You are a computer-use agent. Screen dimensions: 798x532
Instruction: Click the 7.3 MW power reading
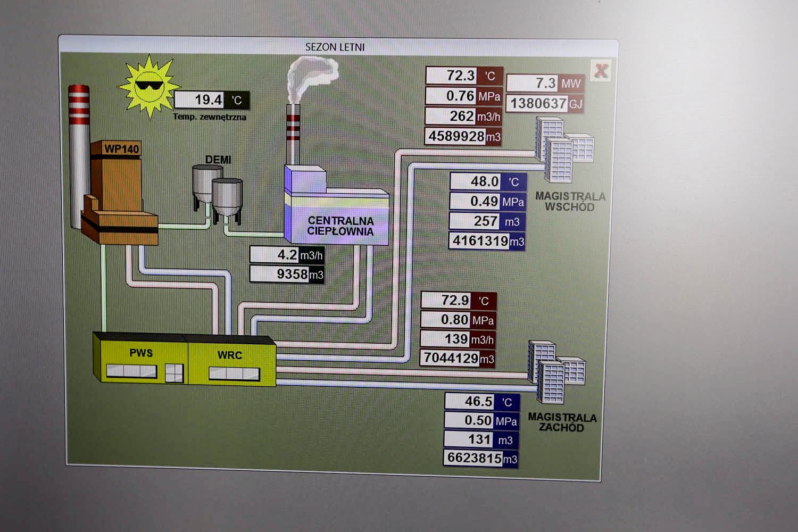click(545, 84)
